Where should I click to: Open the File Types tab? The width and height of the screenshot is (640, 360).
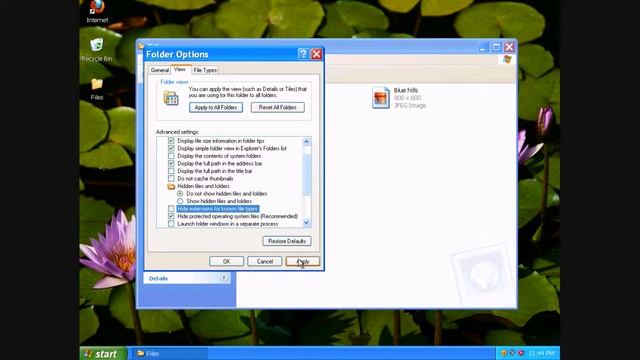(205, 70)
